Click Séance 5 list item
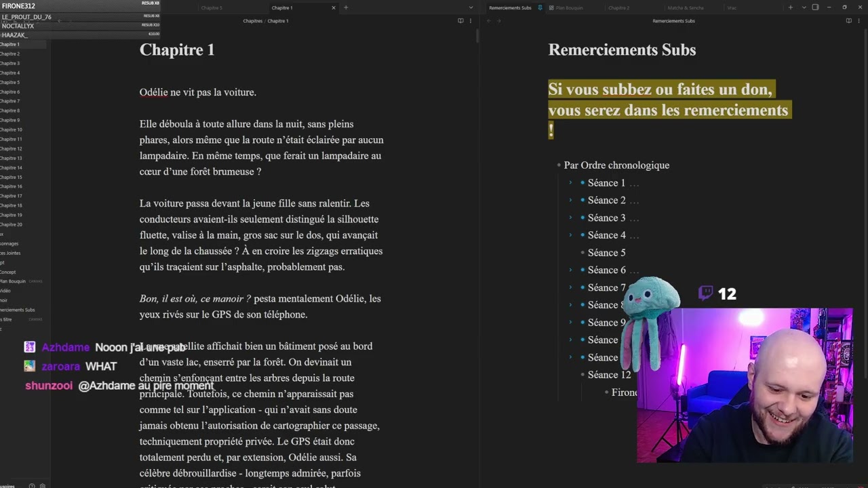The width and height of the screenshot is (868, 488). click(x=606, y=253)
